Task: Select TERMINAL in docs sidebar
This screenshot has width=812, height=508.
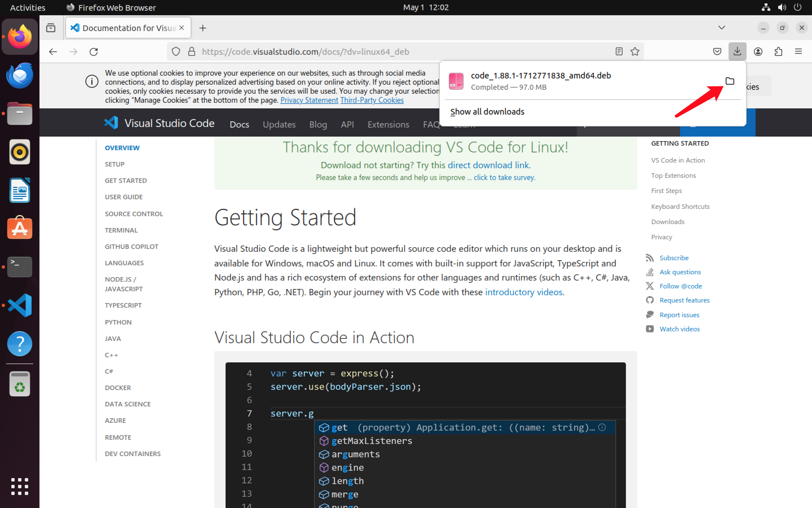Action: [x=121, y=230]
